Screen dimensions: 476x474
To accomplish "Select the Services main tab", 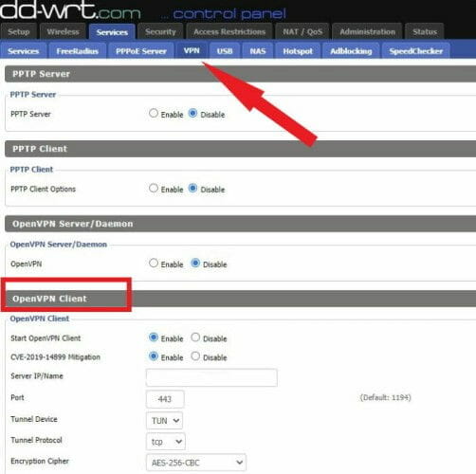I will pyautogui.click(x=112, y=32).
